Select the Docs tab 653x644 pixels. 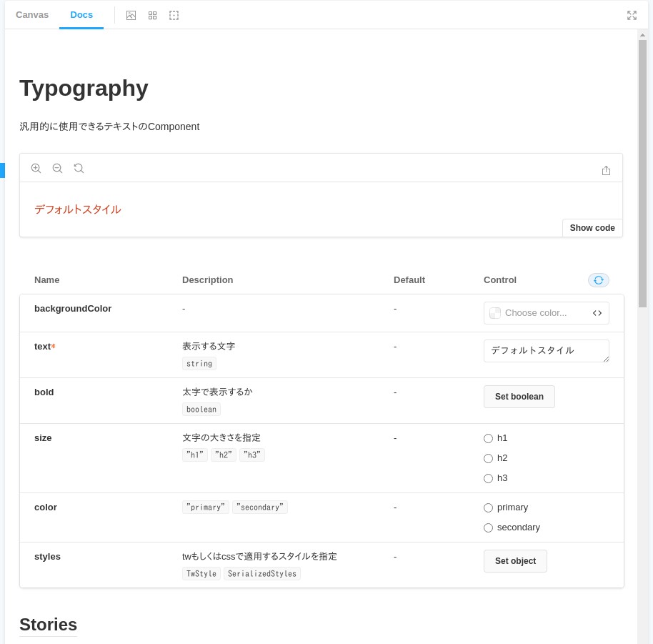coord(81,15)
